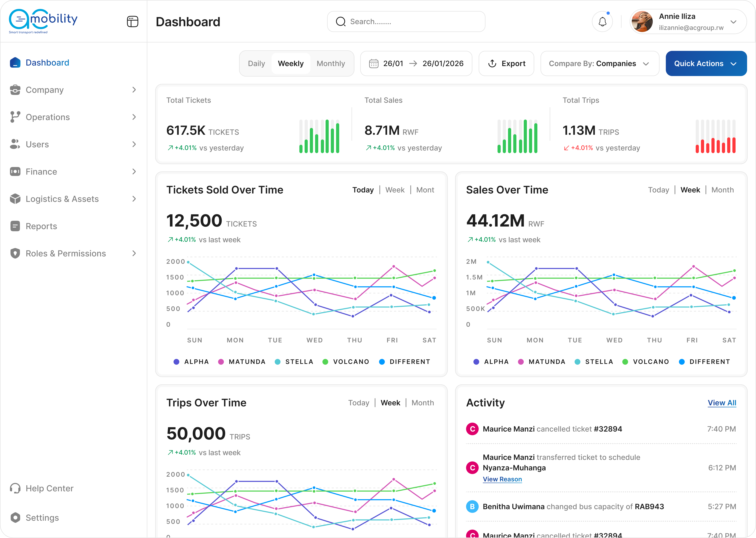Select Month in Trips Over Time
The image size is (756, 538).
423,403
